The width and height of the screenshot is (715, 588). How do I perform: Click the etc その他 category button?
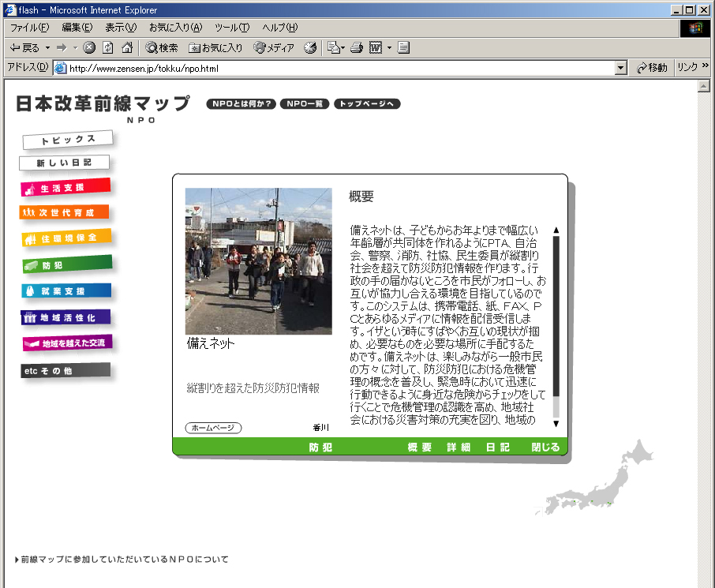[65, 369]
